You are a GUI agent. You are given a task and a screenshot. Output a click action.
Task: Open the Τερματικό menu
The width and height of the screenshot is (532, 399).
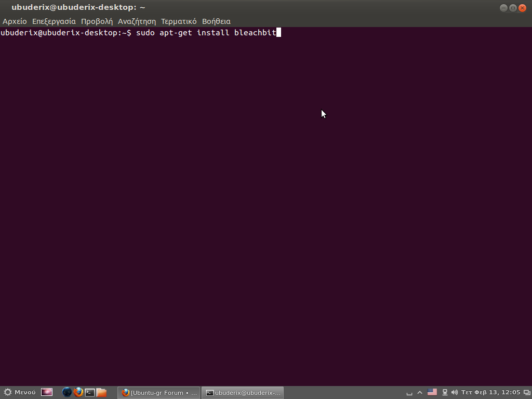tap(179, 21)
